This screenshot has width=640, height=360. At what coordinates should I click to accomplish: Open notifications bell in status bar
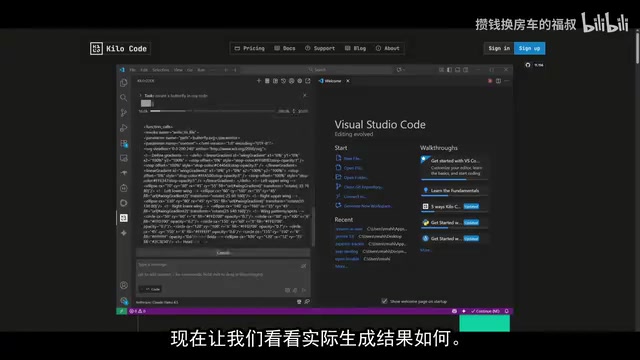[507, 311]
